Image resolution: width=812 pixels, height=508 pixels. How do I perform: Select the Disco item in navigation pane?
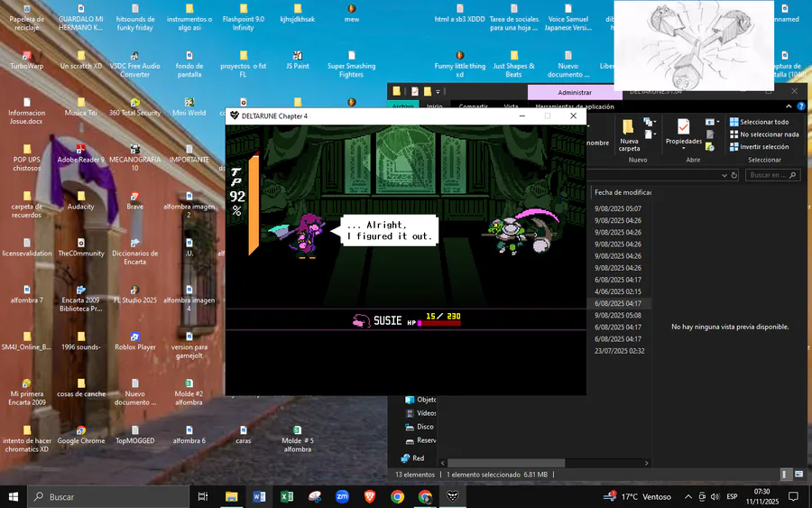(x=420, y=427)
